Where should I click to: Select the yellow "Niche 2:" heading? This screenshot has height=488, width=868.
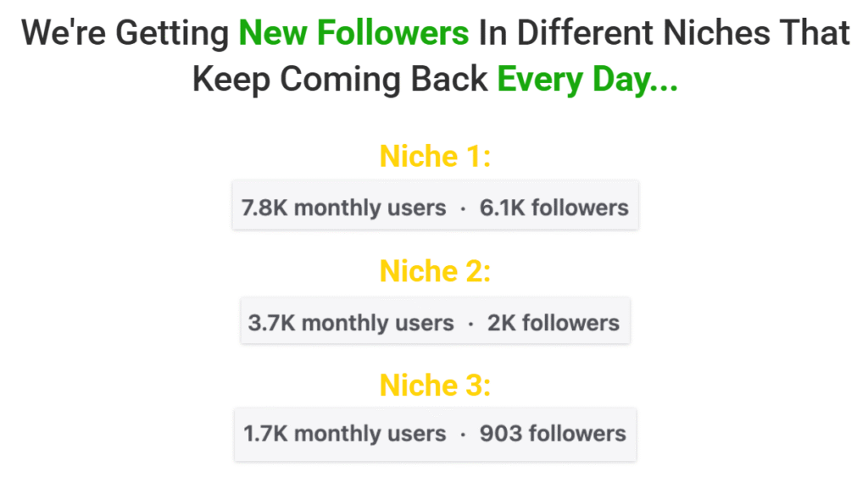coord(435,272)
